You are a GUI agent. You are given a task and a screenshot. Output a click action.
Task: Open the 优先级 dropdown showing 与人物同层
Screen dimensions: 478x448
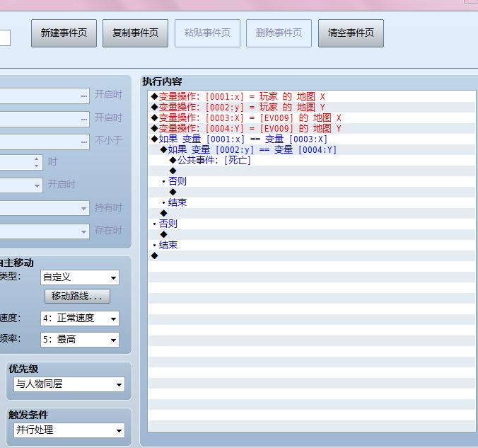pos(69,384)
